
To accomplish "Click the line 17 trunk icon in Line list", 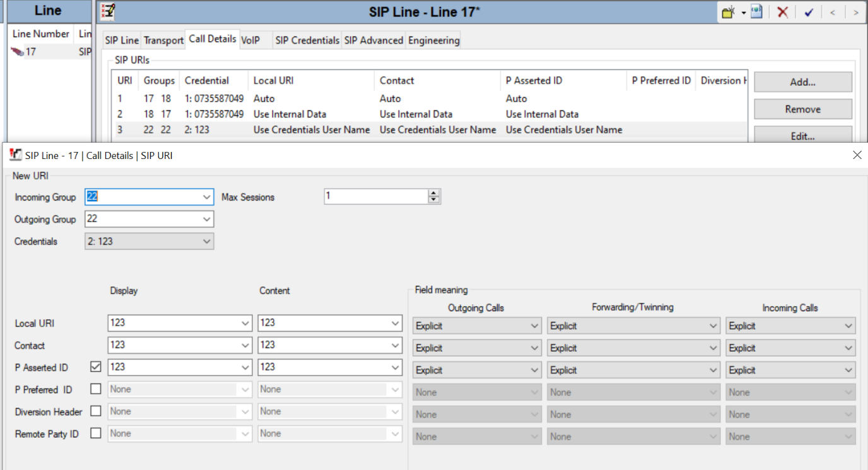I will 17,52.
